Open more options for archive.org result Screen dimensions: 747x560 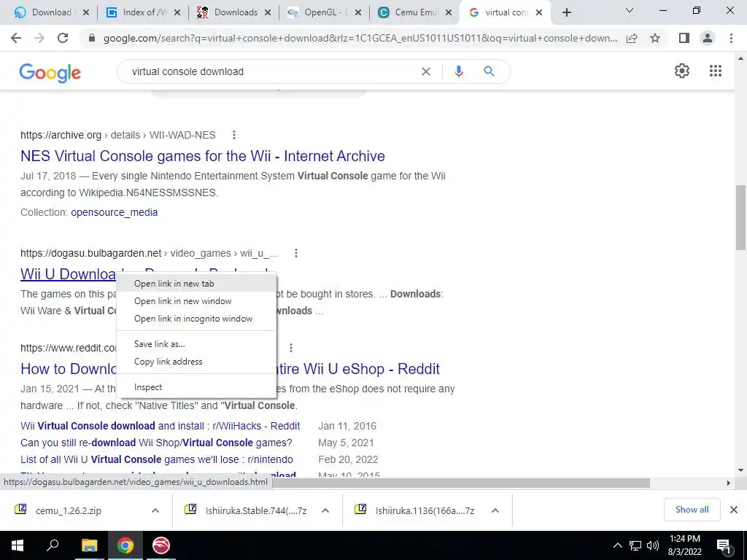tap(234, 135)
